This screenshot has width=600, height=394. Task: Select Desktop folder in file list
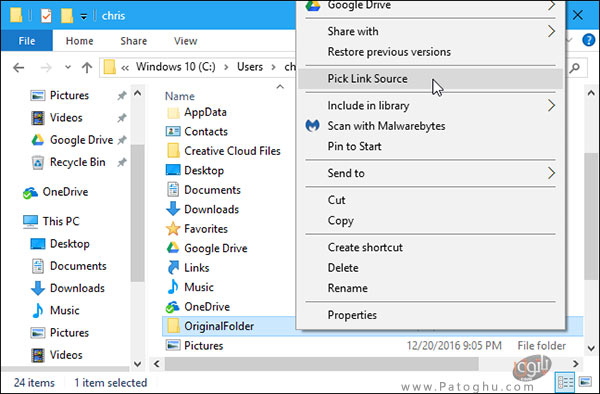(204, 170)
